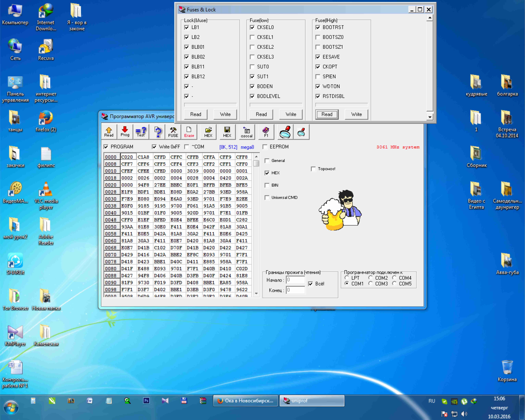Uncheck the CKSEL0 fuse checkbox
Image resolution: width=525 pixels, height=420 pixels.
(x=252, y=27)
